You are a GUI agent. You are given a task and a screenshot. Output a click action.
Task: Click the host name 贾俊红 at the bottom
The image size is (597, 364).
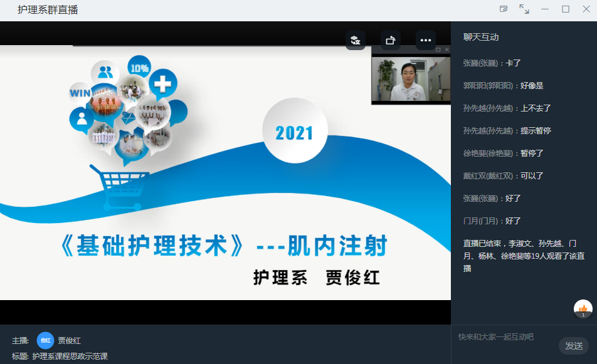point(69,340)
